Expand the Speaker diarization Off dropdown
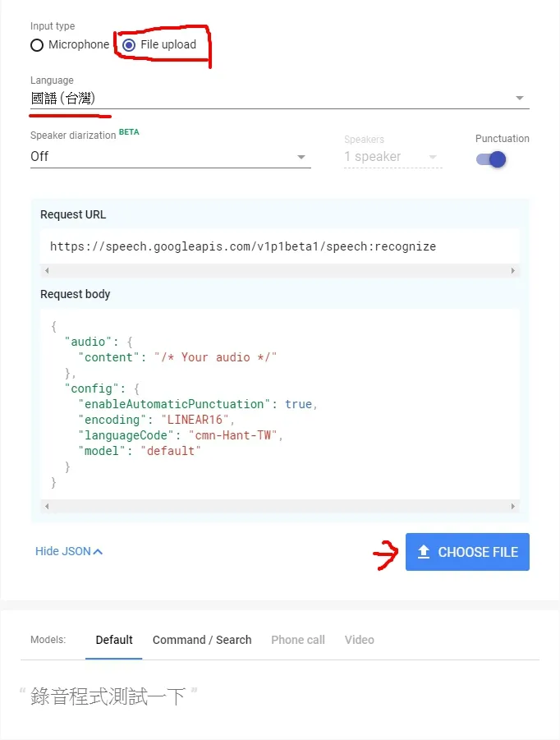Image resolution: width=560 pixels, height=740 pixels. point(170,157)
